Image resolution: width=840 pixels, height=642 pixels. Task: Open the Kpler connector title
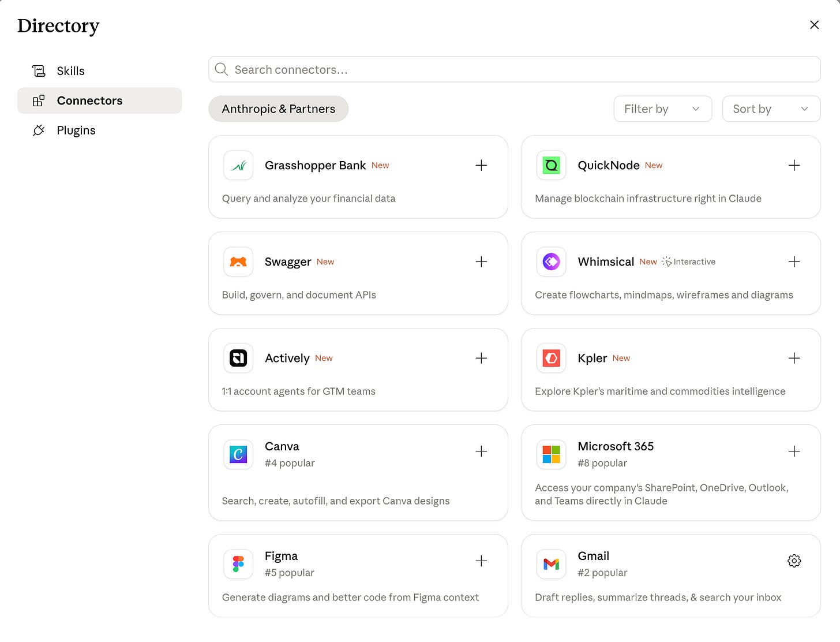point(592,359)
